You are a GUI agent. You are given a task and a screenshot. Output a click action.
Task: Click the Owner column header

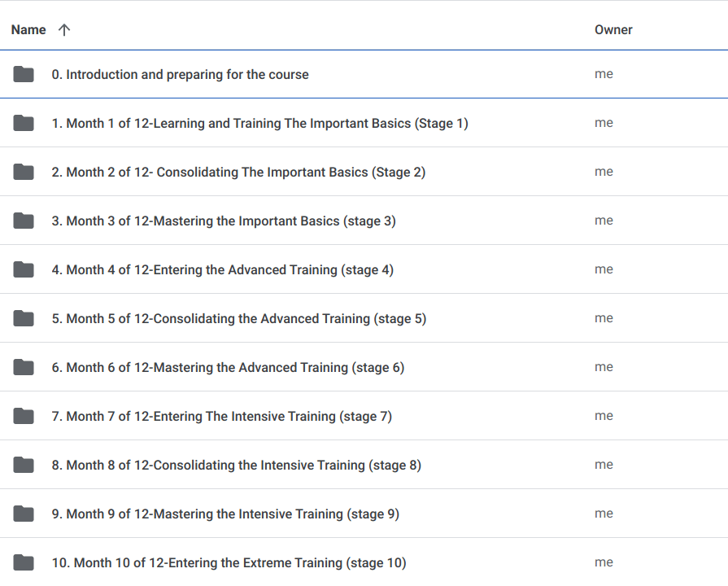(613, 30)
